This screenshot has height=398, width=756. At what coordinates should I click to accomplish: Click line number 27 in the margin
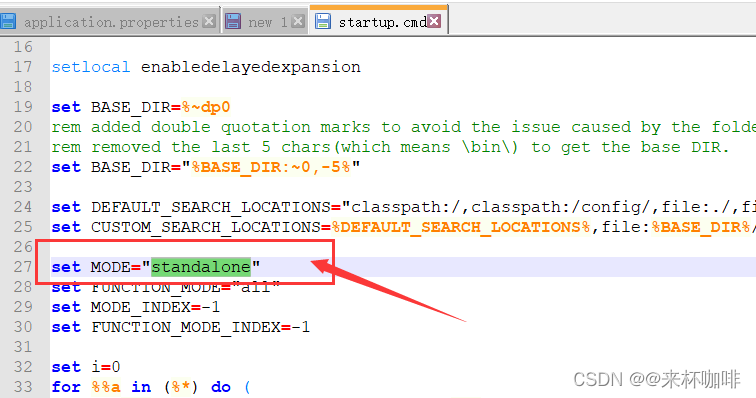click(x=23, y=267)
